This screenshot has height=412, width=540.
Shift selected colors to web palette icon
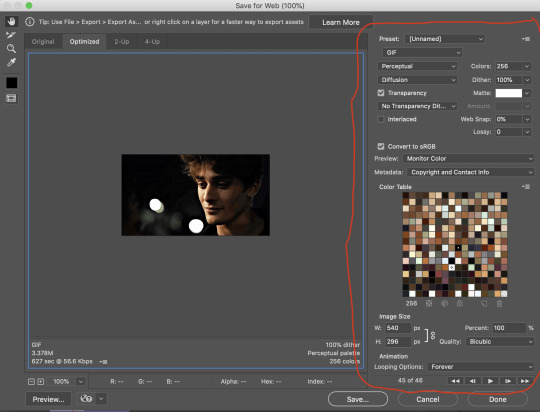click(x=444, y=303)
